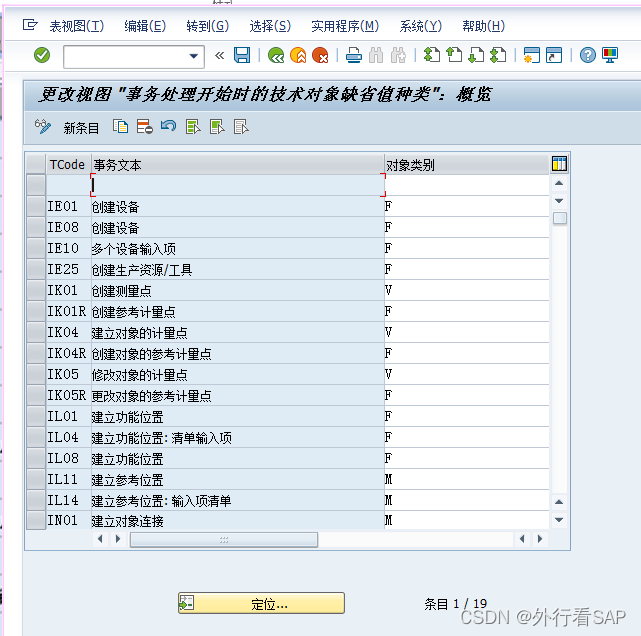Open the 选择(S) menu
The width and height of the screenshot is (641, 636).
point(270,26)
